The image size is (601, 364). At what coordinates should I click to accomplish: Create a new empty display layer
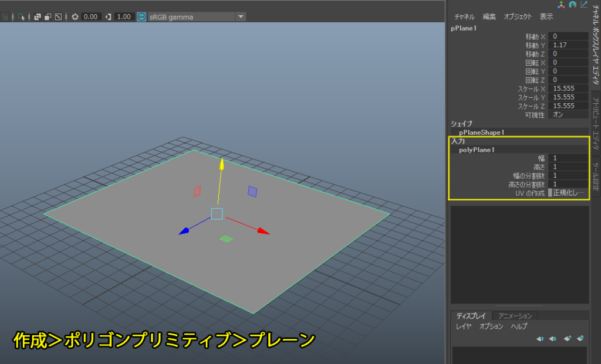click(x=568, y=338)
